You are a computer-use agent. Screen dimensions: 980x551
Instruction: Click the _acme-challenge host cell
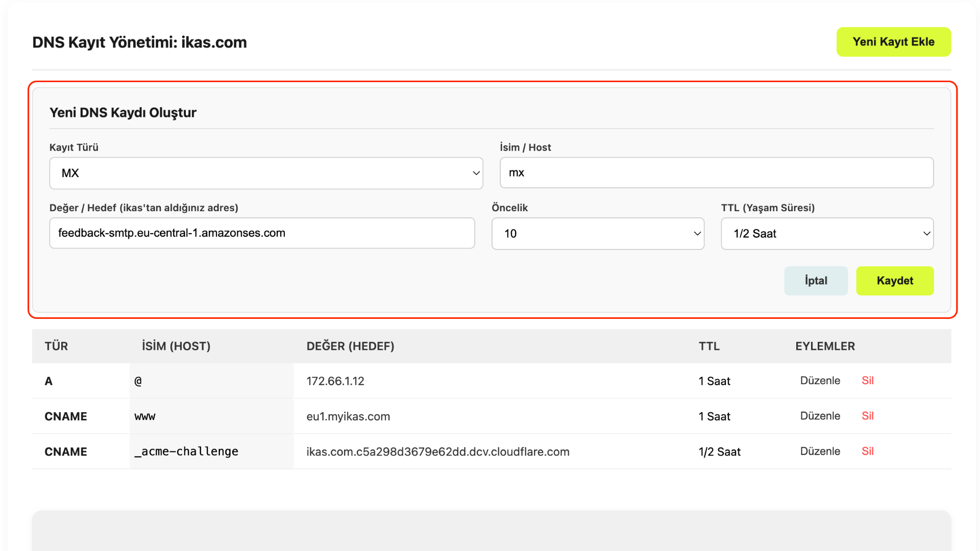coord(211,452)
